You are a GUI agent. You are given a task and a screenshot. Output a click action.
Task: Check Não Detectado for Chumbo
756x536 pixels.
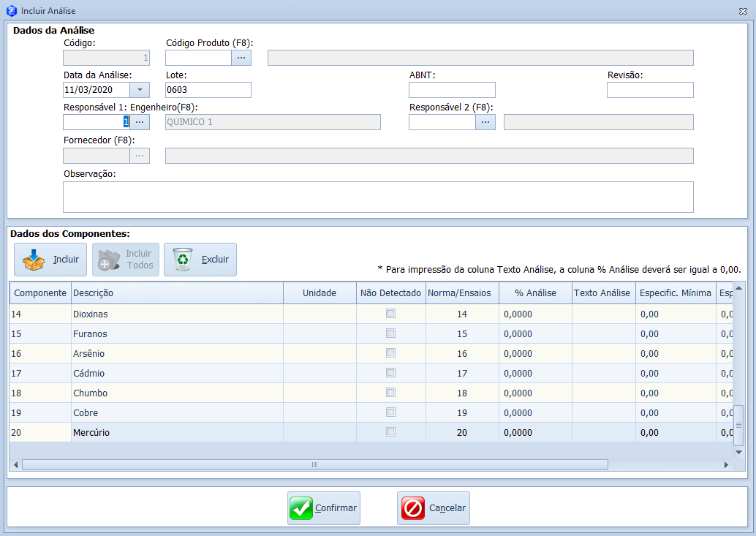[x=391, y=393]
